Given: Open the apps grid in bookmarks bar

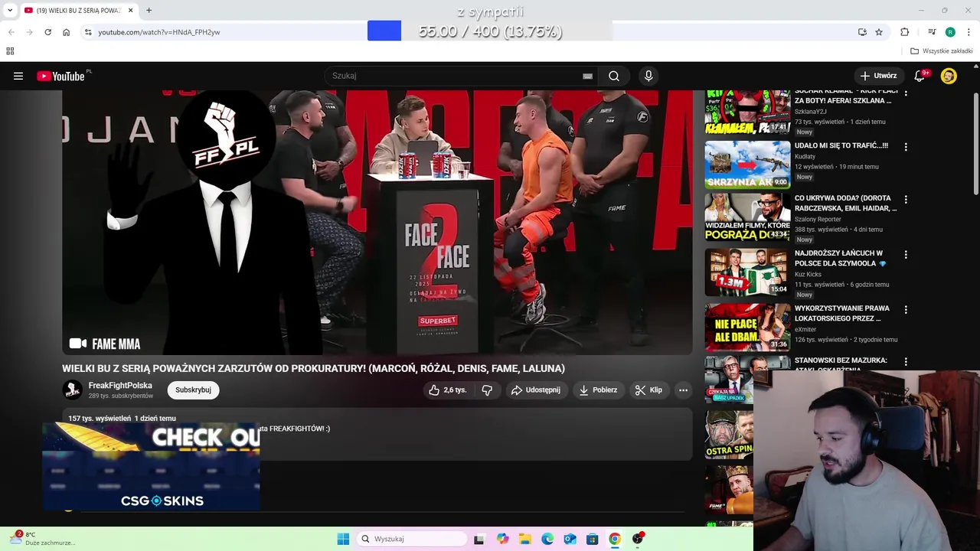Looking at the screenshot, I should [10, 51].
